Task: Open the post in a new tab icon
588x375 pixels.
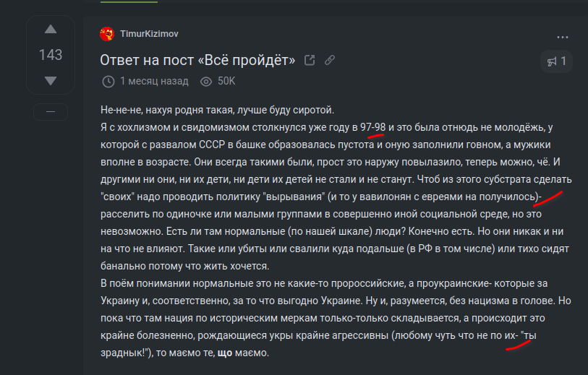Action: click(310, 60)
